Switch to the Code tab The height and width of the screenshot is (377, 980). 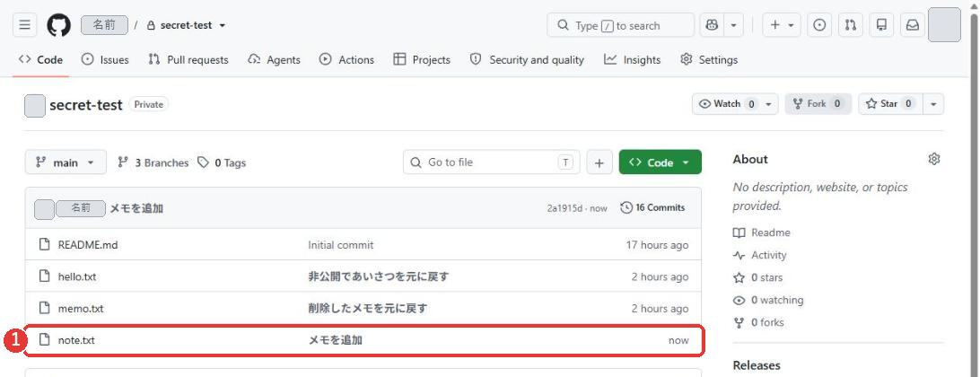coord(40,59)
